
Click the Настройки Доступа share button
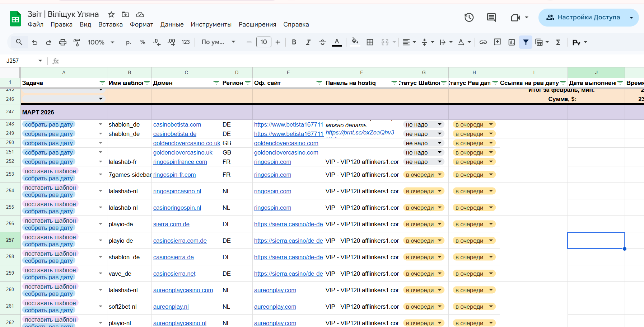pyautogui.click(x=583, y=17)
